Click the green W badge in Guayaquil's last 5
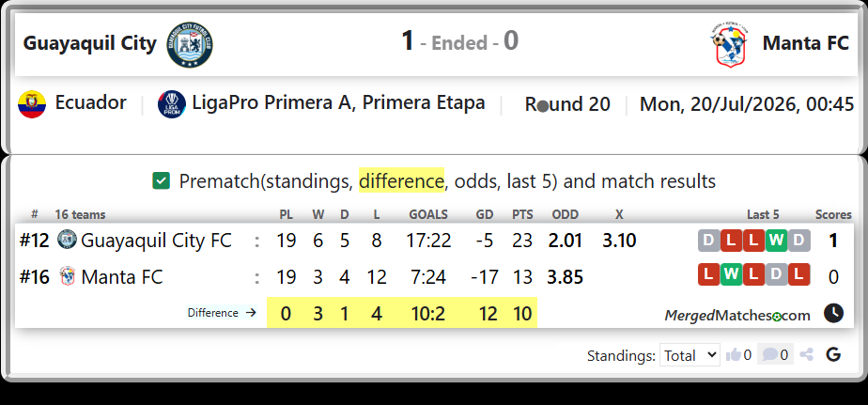Image resolution: width=868 pixels, height=405 pixels. (777, 241)
